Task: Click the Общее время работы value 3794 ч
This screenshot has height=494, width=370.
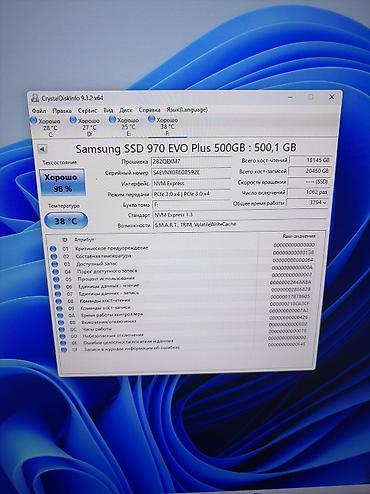Action: (307, 202)
